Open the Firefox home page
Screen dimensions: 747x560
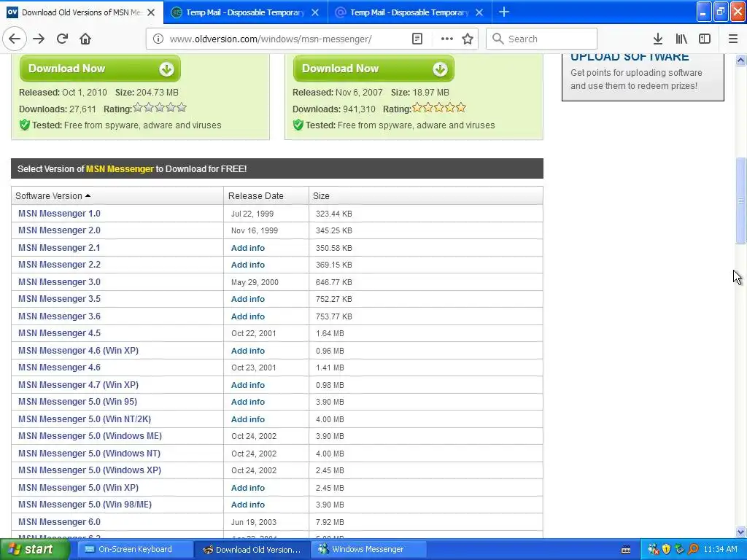(x=85, y=39)
